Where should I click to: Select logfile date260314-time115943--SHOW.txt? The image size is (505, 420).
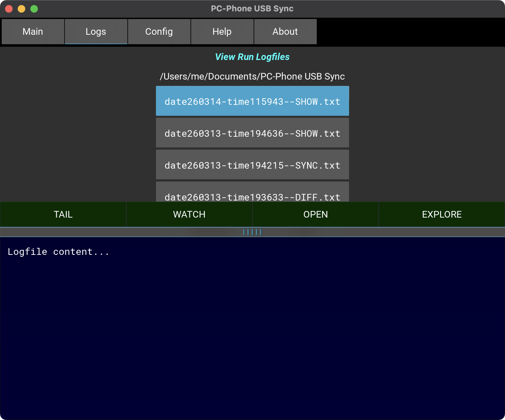tap(252, 101)
